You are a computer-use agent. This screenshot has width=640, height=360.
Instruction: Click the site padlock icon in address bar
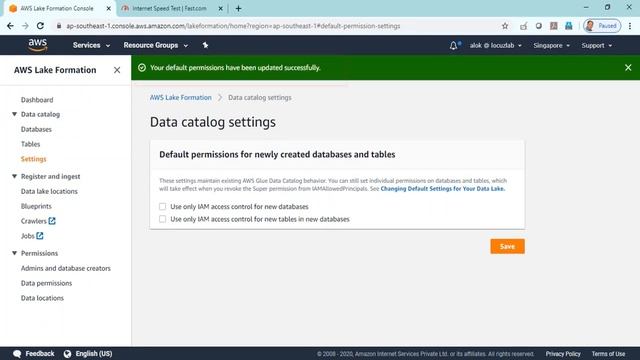tap(59, 26)
